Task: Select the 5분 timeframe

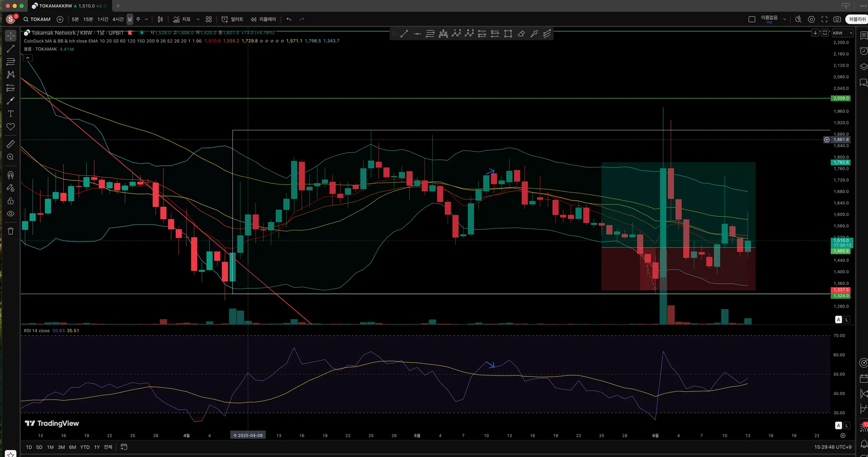Action: point(75,19)
